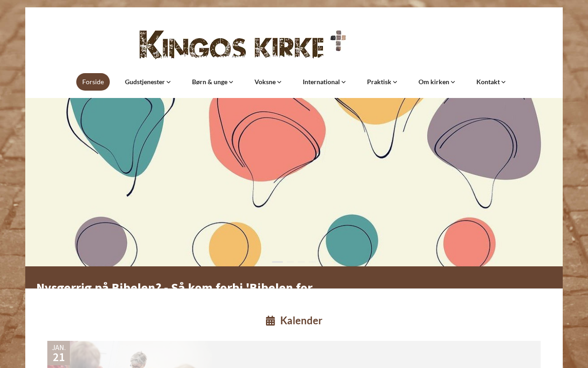This screenshot has width=588, height=368.
Task: Select the fourth carousel slide indicator
Action: [312, 262]
